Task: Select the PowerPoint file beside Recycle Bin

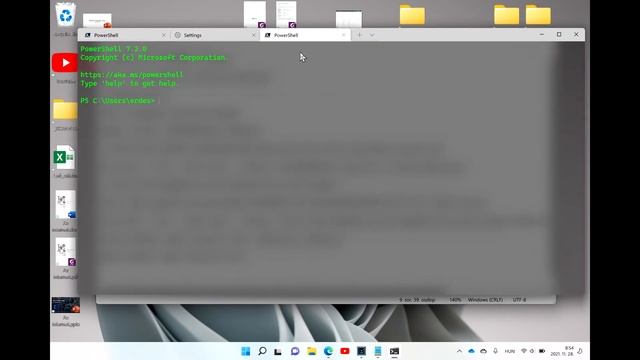Action: (97, 20)
